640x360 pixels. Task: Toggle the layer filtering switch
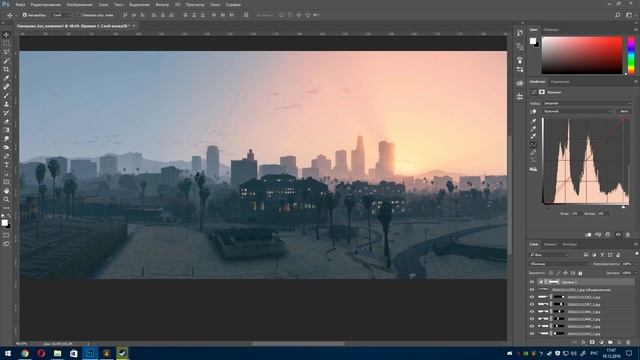tap(636, 254)
